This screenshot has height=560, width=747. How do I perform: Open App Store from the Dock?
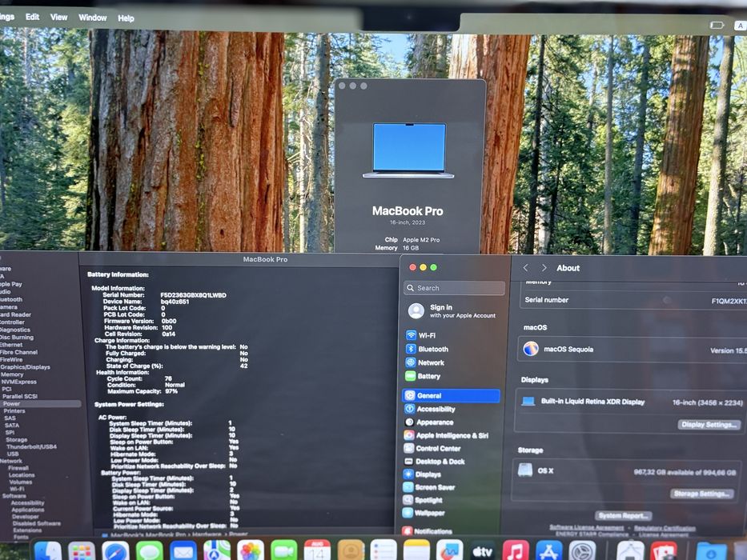[x=548, y=551]
